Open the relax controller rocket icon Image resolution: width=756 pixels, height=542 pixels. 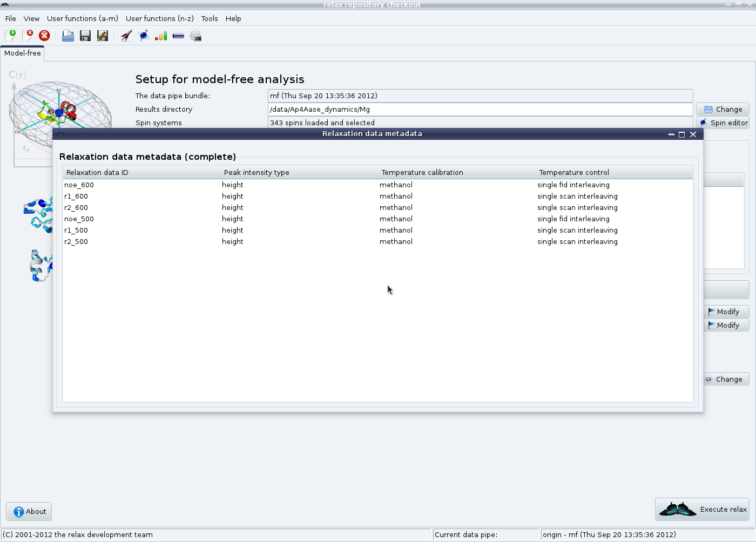[x=126, y=36]
